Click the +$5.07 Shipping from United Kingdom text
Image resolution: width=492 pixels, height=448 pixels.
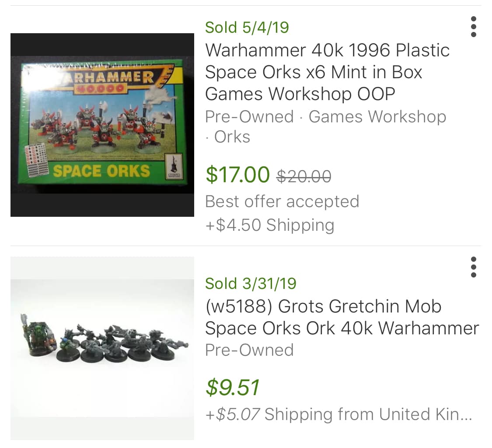pyautogui.click(x=338, y=414)
